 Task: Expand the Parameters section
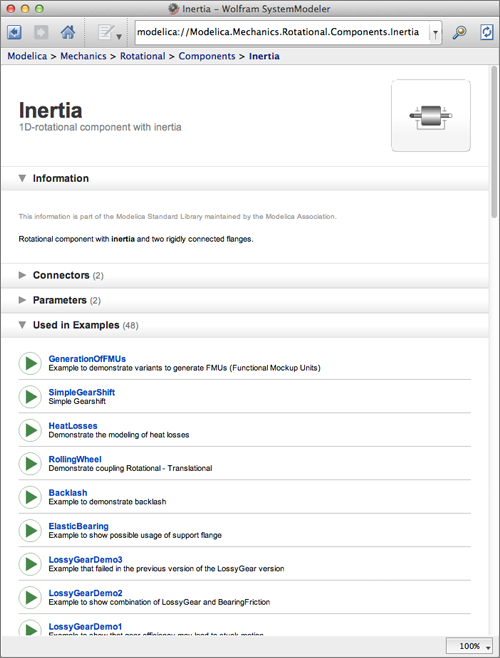pos(22,300)
